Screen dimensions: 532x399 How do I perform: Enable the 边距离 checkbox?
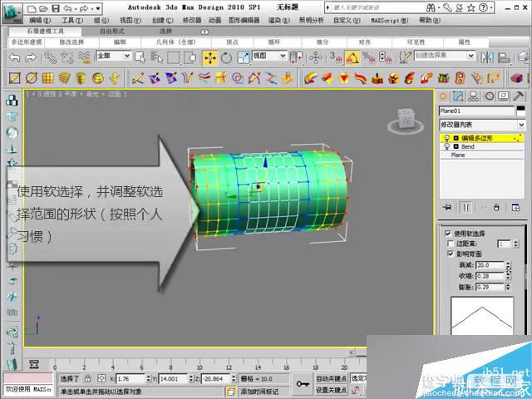coord(451,244)
